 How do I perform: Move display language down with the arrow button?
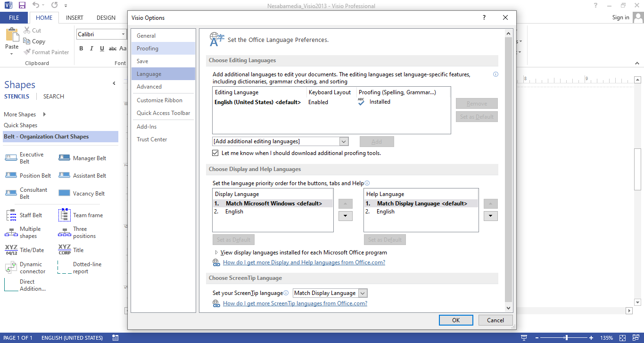click(346, 216)
